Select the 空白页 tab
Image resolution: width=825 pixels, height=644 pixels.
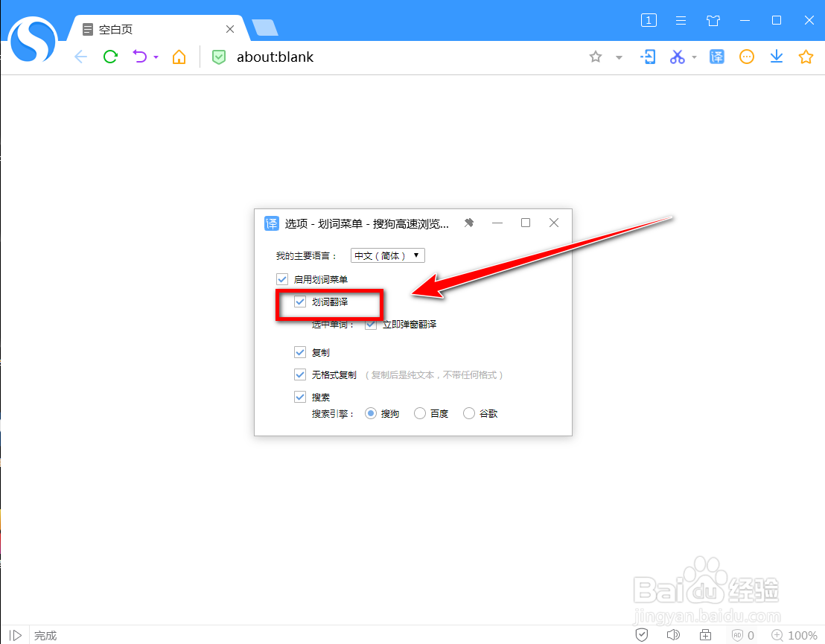(158, 29)
